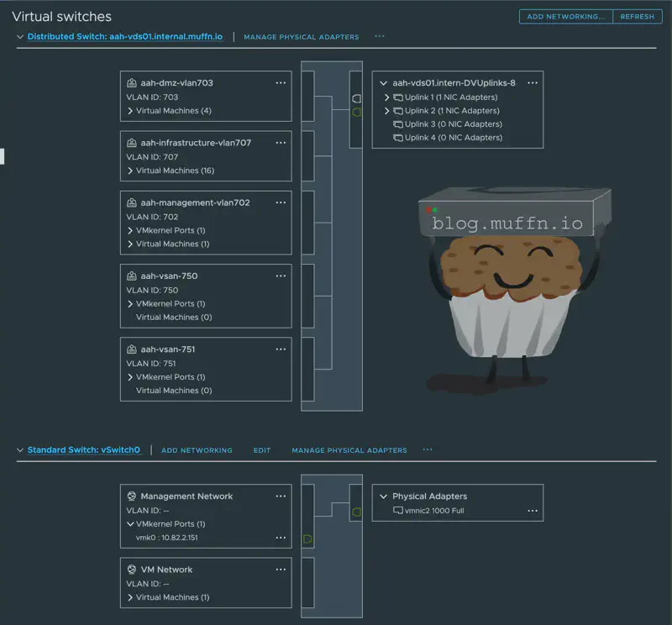Expand Virtual Machines (16) under infrastructure-vlan707
Viewport: 672px width, 625px height.
[130, 171]
